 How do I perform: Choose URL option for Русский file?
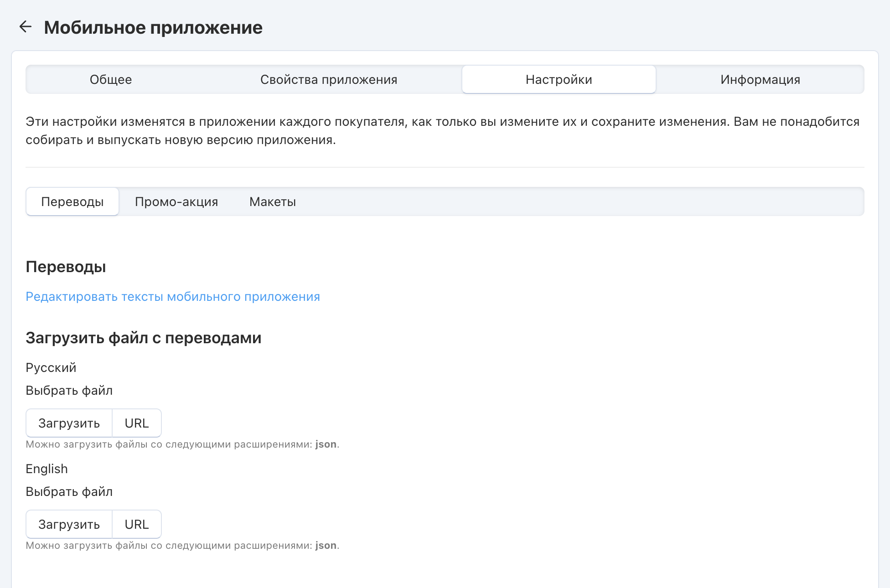(137, 423)
